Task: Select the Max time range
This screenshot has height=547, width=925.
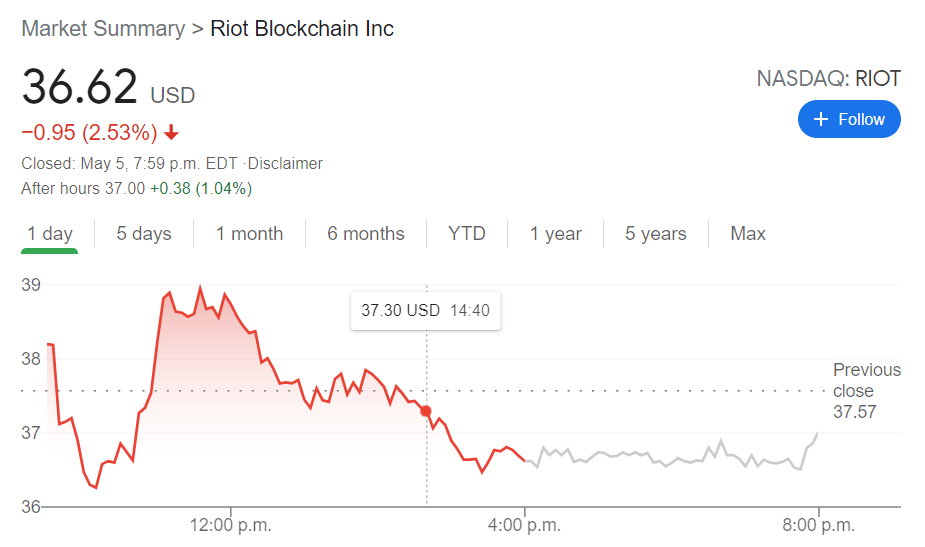Action: [748, 234]
